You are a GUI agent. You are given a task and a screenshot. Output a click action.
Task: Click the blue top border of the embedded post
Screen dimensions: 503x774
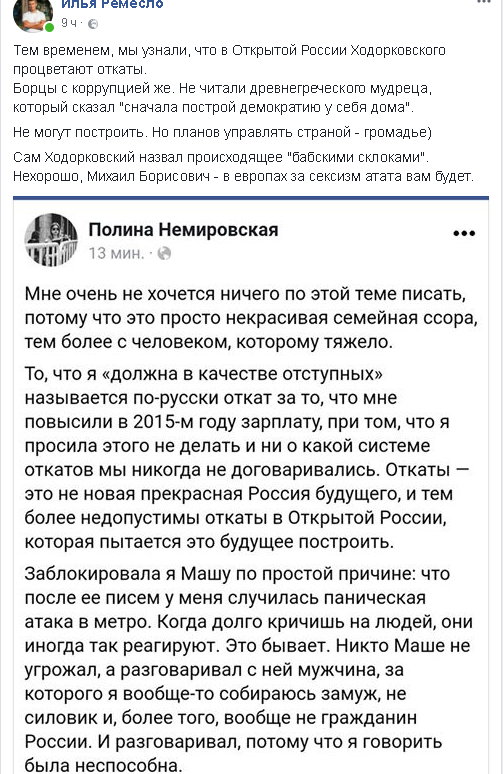tap(251, 198)
